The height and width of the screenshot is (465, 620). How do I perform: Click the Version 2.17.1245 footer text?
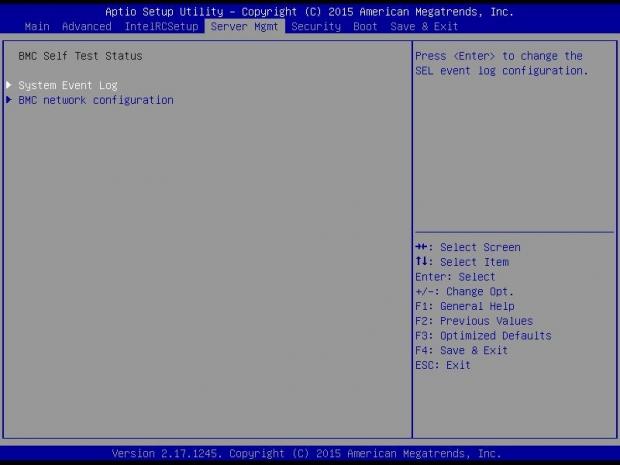coord(306,453)
